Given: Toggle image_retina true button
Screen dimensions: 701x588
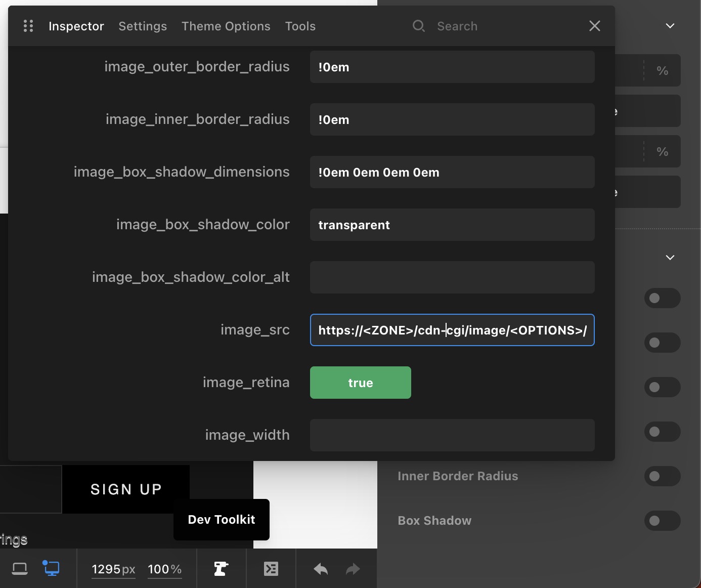Looking at the screenshot, I should click(x=360, y=383).
